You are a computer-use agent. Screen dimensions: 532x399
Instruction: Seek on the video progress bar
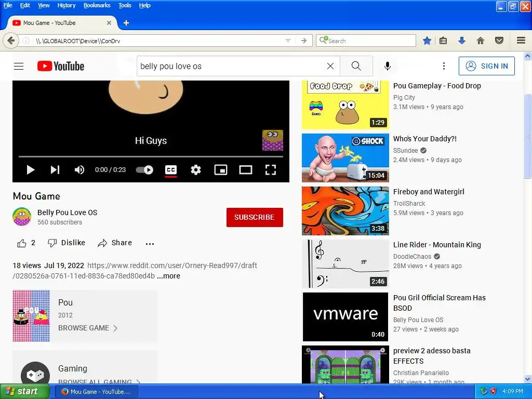(151, 157)
